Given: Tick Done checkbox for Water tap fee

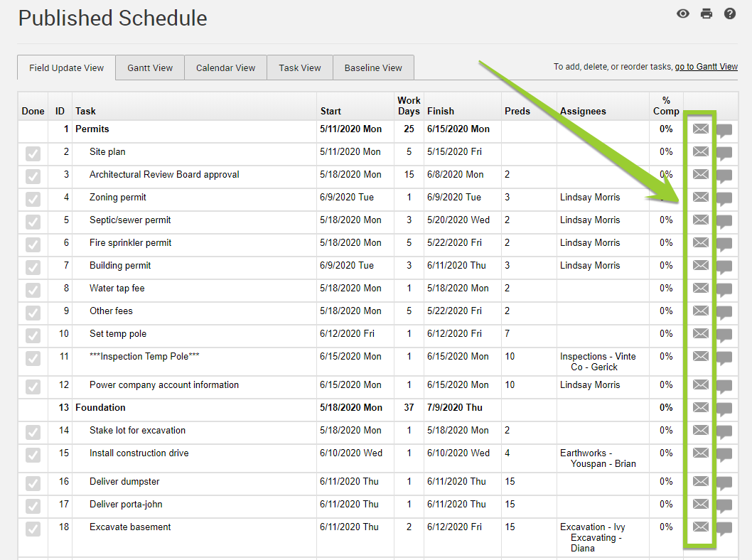Looking at the screenshot, I should pos(33,291).
